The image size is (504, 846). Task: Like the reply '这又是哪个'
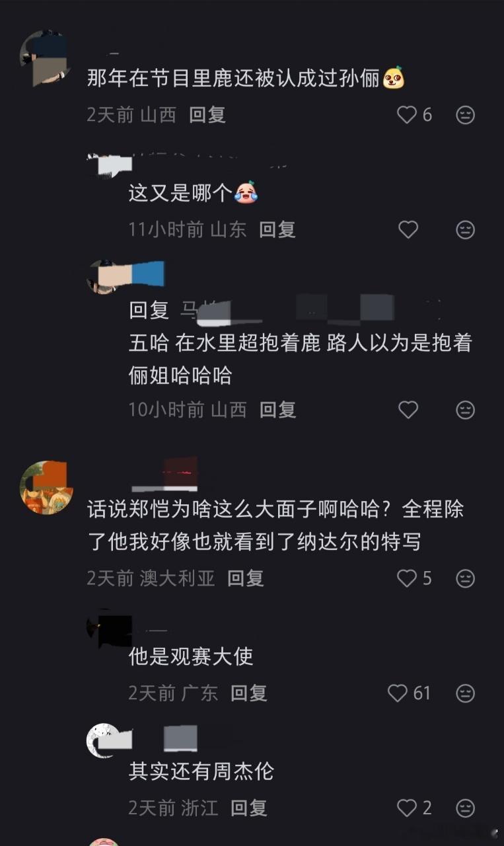[408, 229]
